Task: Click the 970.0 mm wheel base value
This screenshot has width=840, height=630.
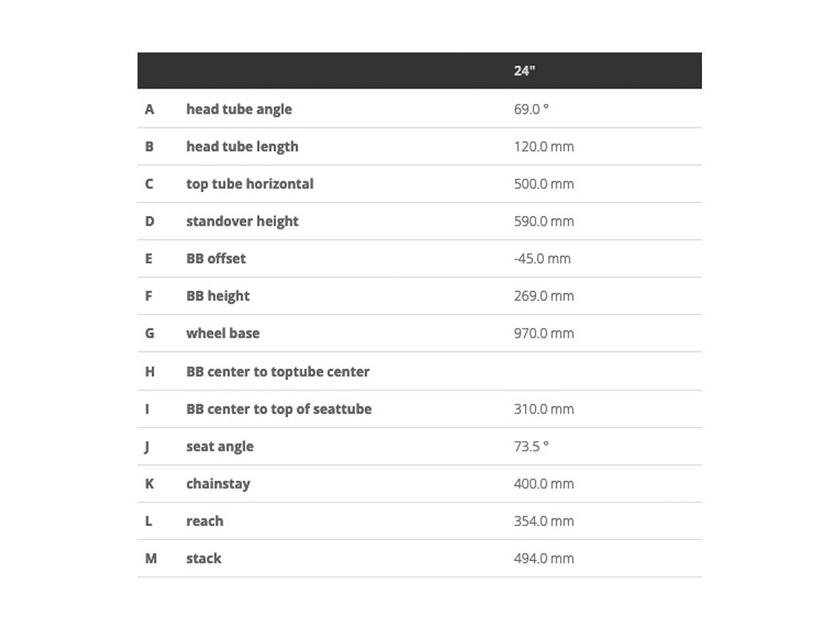Action: click(544, 333)
